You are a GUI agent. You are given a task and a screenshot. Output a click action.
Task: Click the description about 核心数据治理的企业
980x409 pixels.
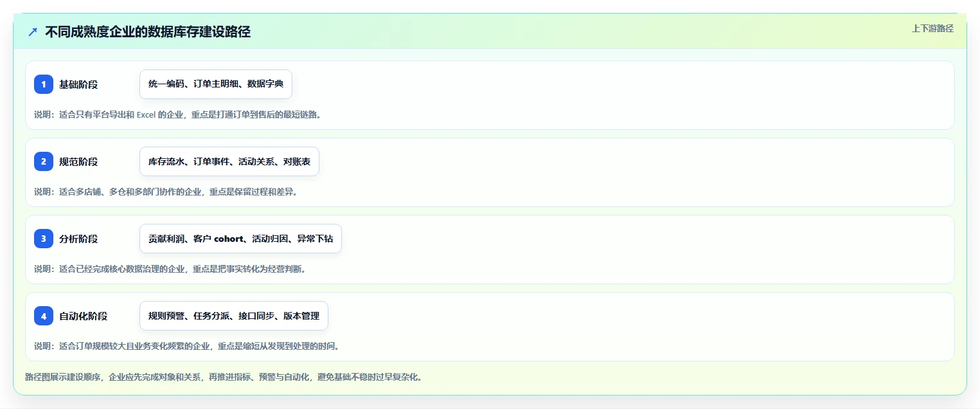click(170, 269)
